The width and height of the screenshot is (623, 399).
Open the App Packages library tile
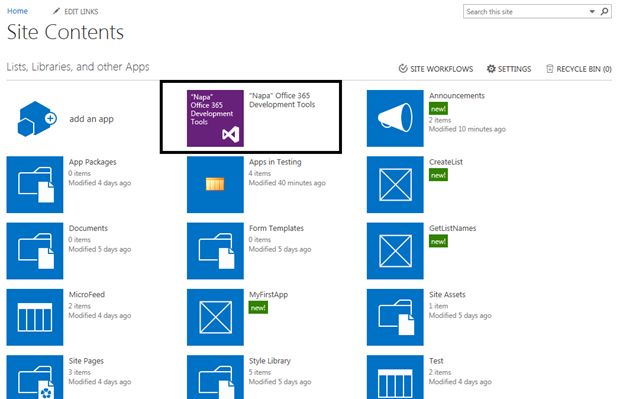35,184
